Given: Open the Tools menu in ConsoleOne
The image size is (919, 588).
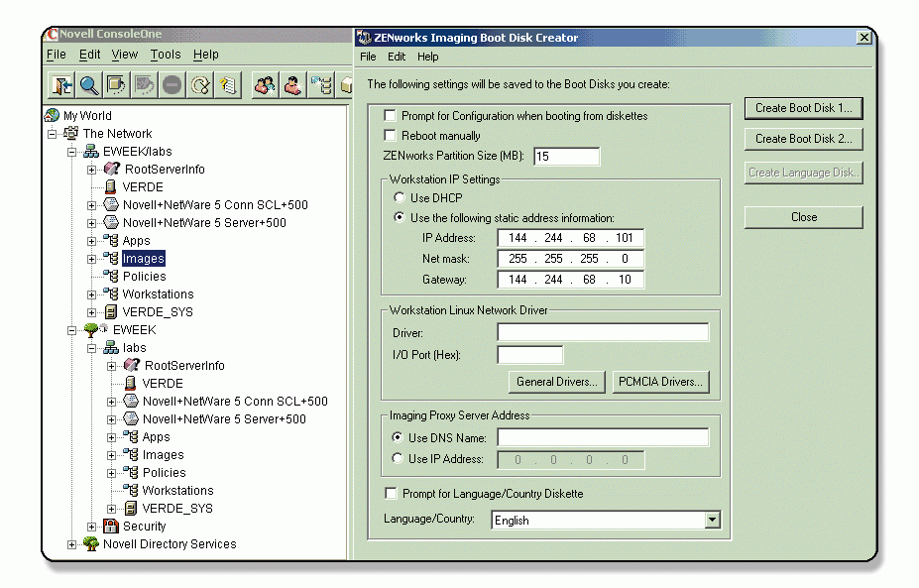Looking at the screenshot, I should (166, 55).
